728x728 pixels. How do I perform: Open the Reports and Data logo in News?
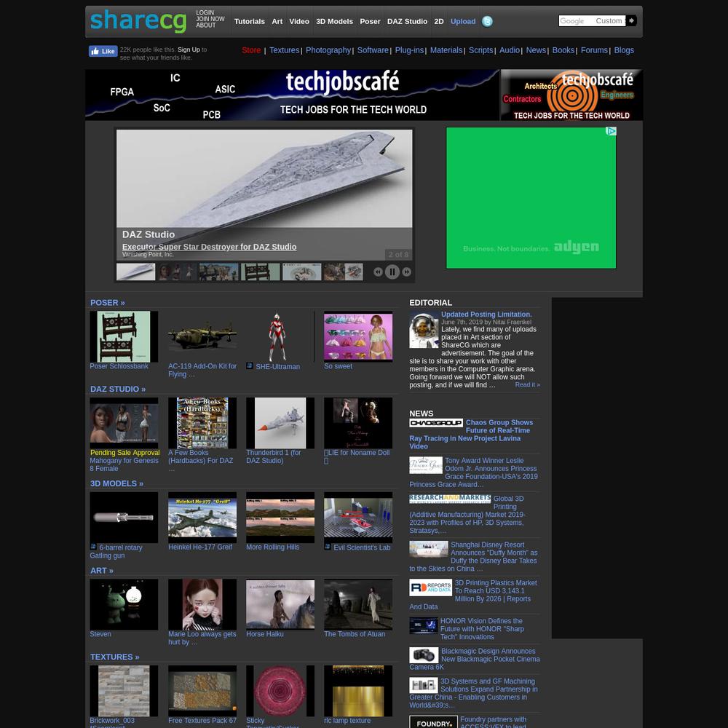[x=431, y=587]
